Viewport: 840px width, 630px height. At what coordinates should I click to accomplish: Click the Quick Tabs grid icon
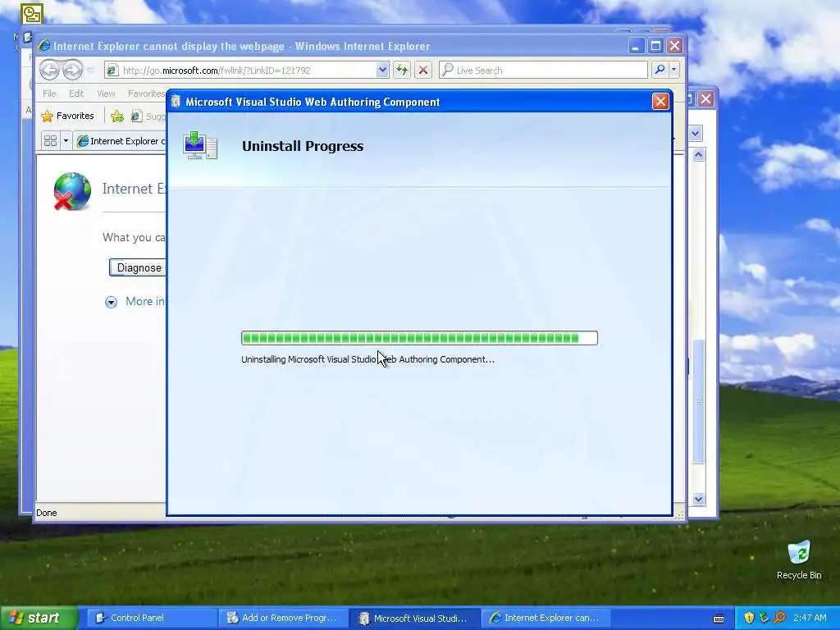click(50, 141)
